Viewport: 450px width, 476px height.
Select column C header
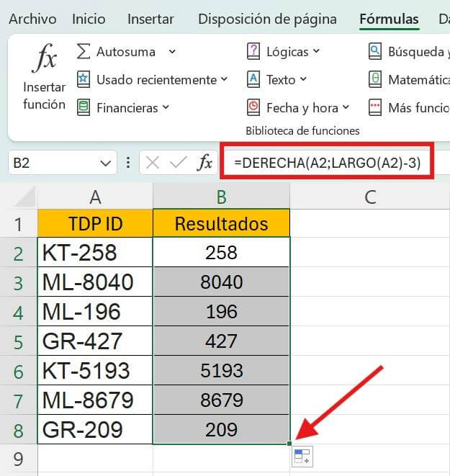[x=370, y=197]
